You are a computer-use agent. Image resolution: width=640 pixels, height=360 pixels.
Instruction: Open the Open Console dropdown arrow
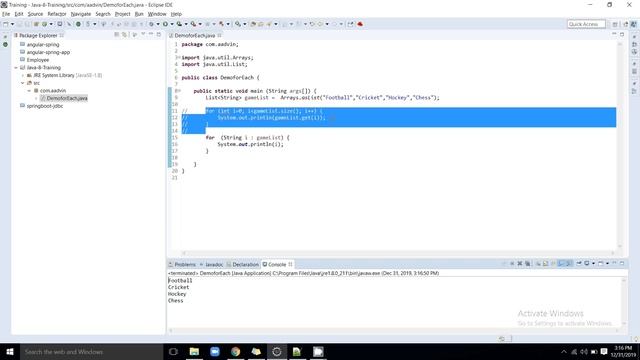click(x=607, y=264)
